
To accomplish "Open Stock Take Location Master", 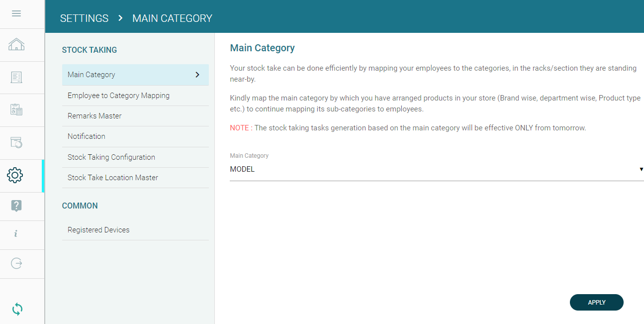I will pos(113,178).
